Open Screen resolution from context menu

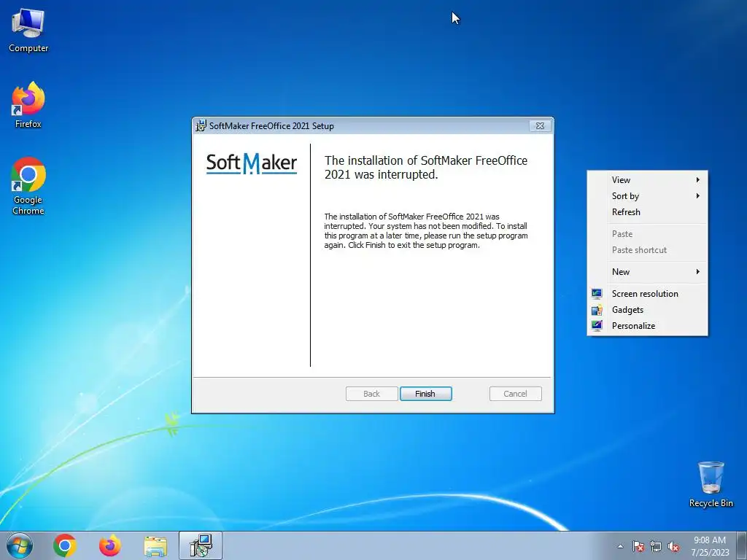648,294
